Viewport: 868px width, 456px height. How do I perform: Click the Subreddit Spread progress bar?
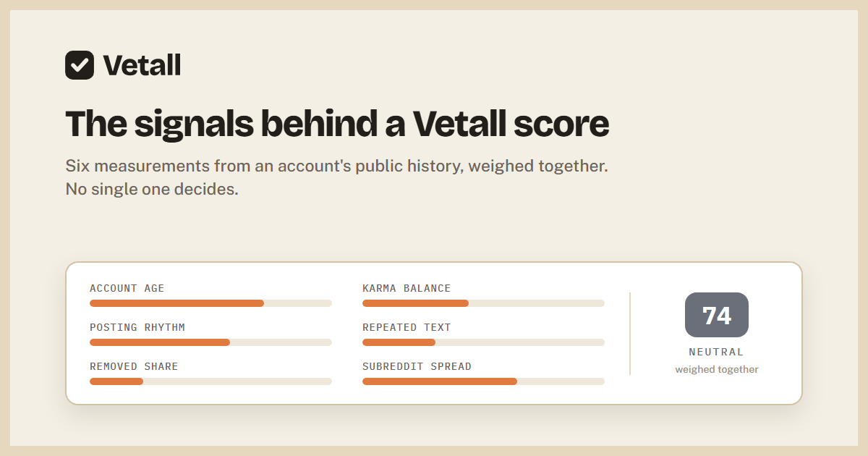[x=483, y=381]
